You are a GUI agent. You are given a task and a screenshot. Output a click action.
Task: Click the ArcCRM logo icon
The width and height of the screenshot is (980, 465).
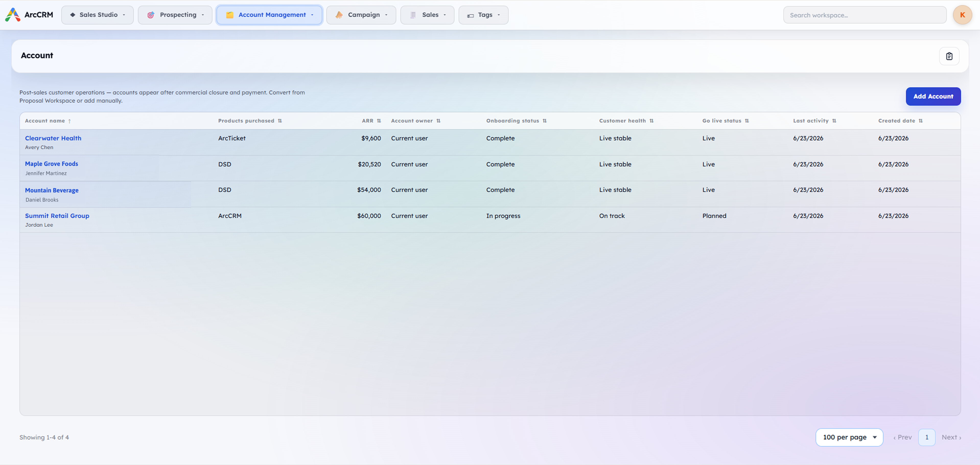pos(13,15)
